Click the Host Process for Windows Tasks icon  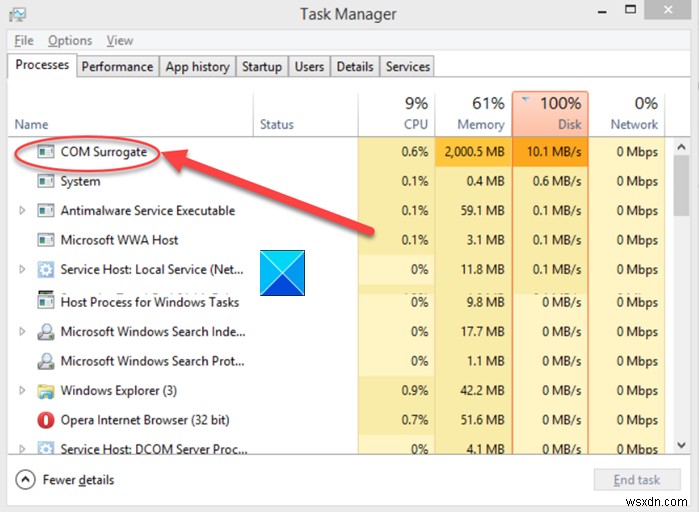coord(45,301)
